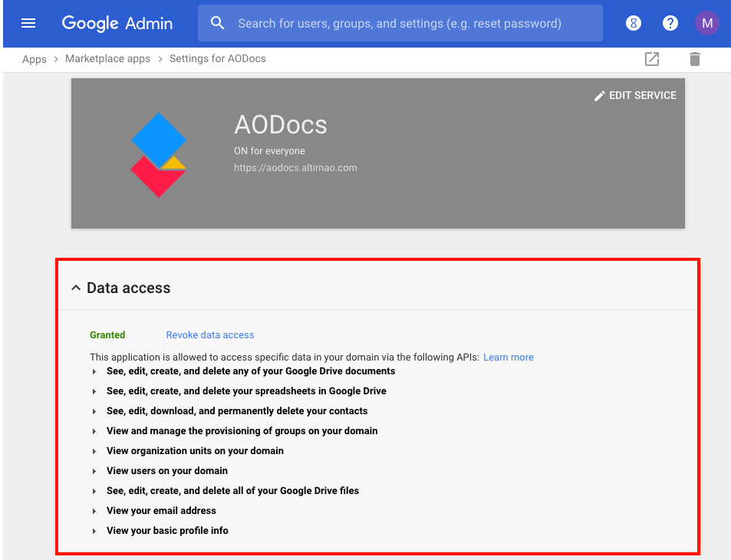Click the EDIT SERVICE pencil button
Image resolution: width=731 pixels, height=560 pixels.
coord(635,96)
